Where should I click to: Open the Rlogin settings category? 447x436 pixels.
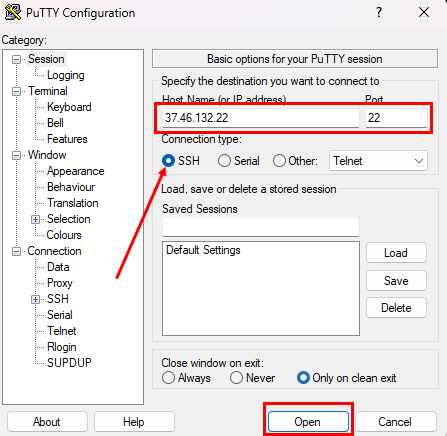(62, 347)
